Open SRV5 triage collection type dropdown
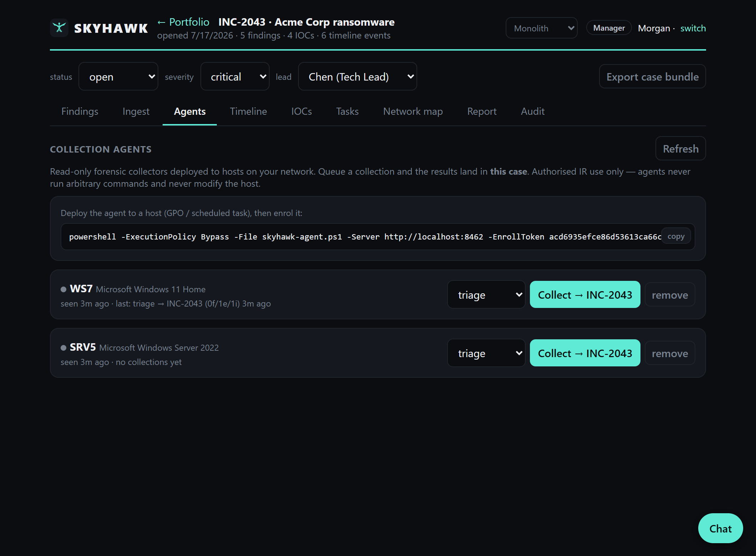Screen dimensions: 756x556 pos(486,353)
